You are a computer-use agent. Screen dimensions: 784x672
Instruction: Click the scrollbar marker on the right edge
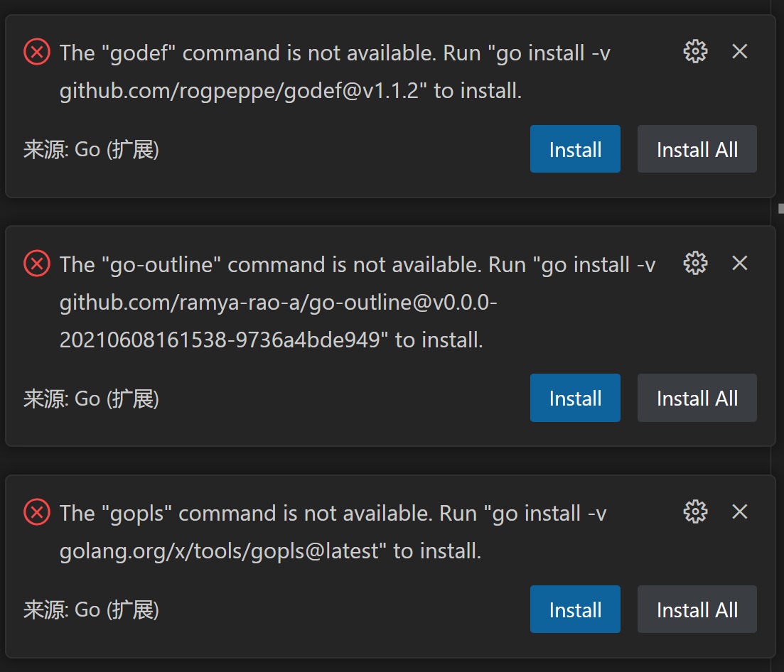pyautogui.click(x=780, y=208)
